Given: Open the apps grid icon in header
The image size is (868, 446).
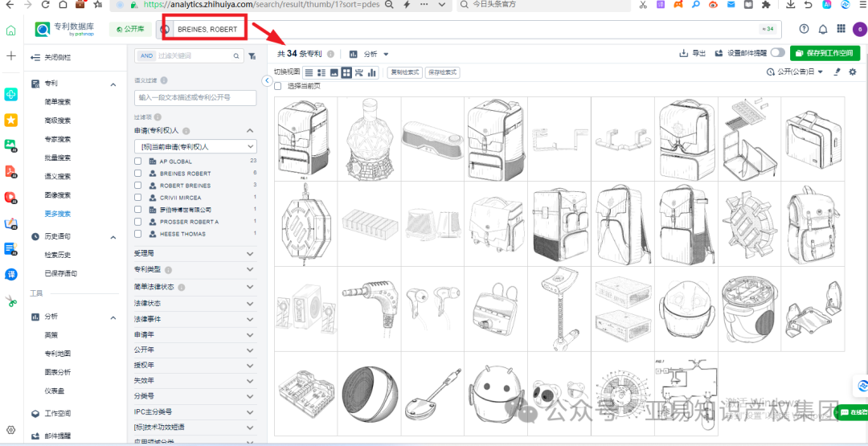Looking at the screenshot, I should pyautogui.click(x=841, y=29).
